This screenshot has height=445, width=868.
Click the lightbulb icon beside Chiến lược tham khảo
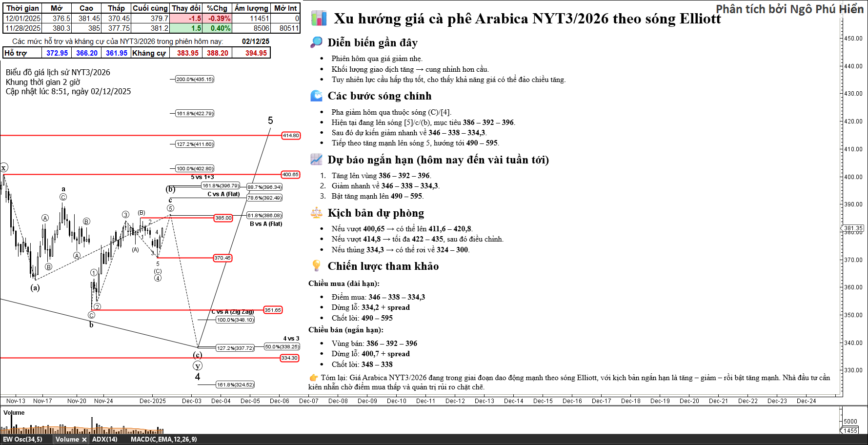(316, 266)
